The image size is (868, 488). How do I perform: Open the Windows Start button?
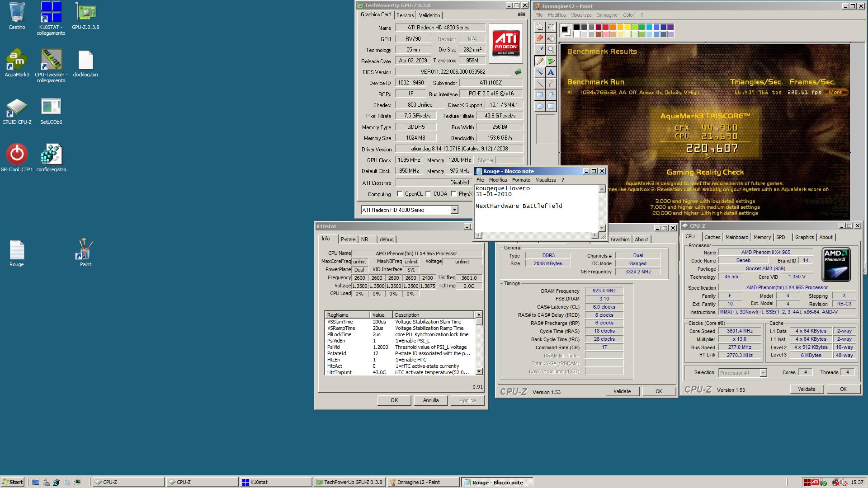point(13,482)
